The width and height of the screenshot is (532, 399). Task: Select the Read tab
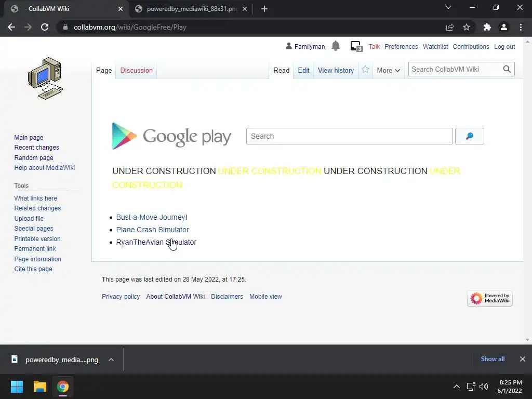tap(281, 70)
